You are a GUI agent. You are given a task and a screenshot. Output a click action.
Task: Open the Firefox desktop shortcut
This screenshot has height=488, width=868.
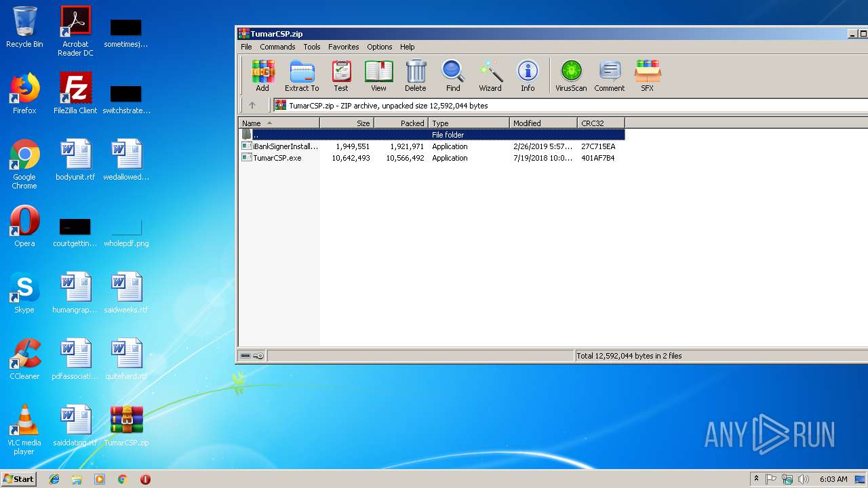coord(24,93)
